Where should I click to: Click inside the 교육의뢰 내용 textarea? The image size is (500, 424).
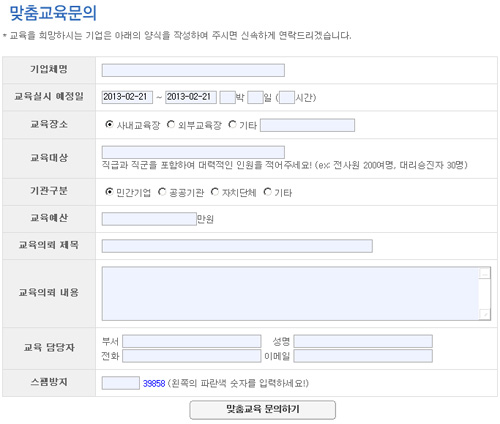coord(290,293)
